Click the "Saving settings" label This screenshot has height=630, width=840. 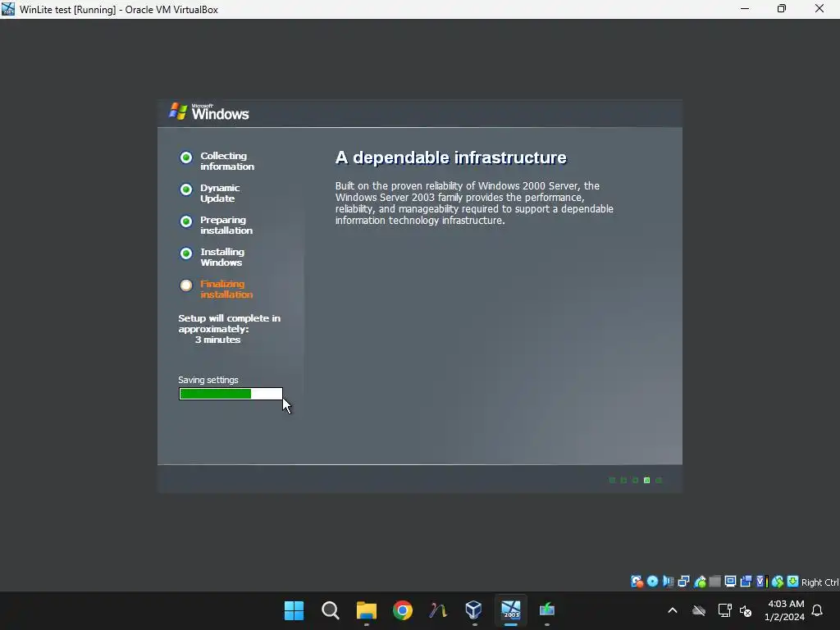pyautogui.click(x=208, y=380)
